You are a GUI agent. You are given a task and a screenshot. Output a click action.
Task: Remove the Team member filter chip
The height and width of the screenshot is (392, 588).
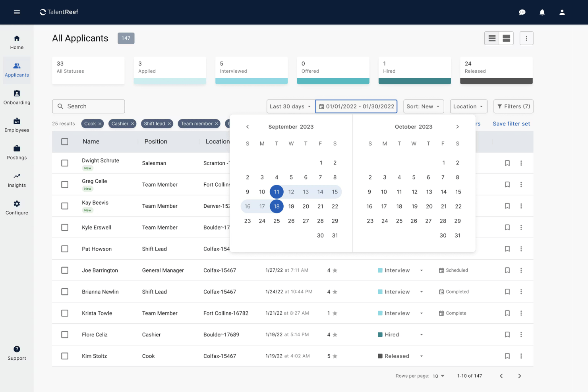pyautogui.click(x=217, y=124)
